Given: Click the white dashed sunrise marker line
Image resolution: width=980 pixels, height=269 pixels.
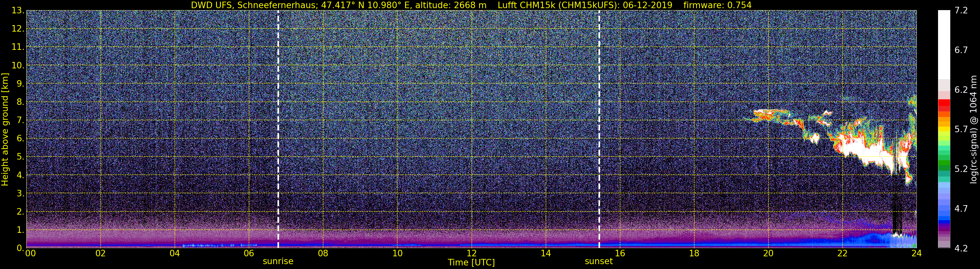Looking at the screenshot, I should coord(278,129).
